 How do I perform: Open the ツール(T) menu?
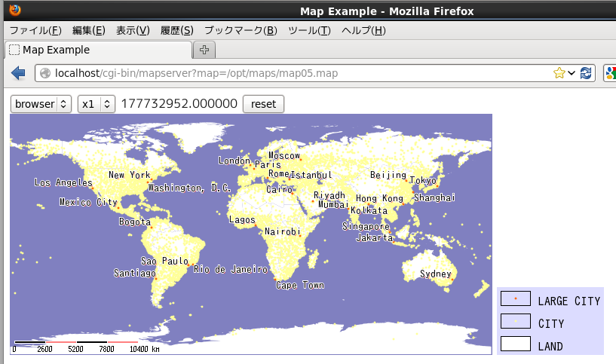[309, 30]
